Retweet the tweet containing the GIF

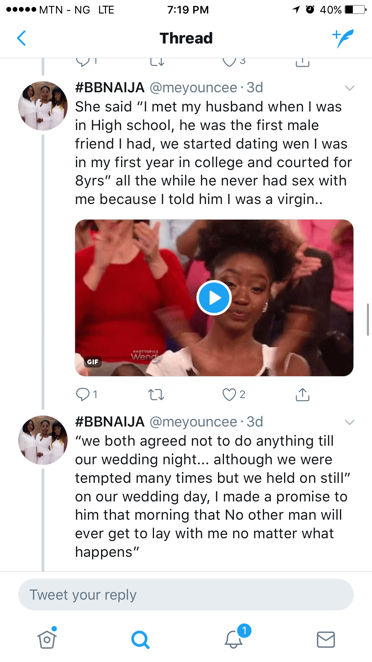pos(155,394)
